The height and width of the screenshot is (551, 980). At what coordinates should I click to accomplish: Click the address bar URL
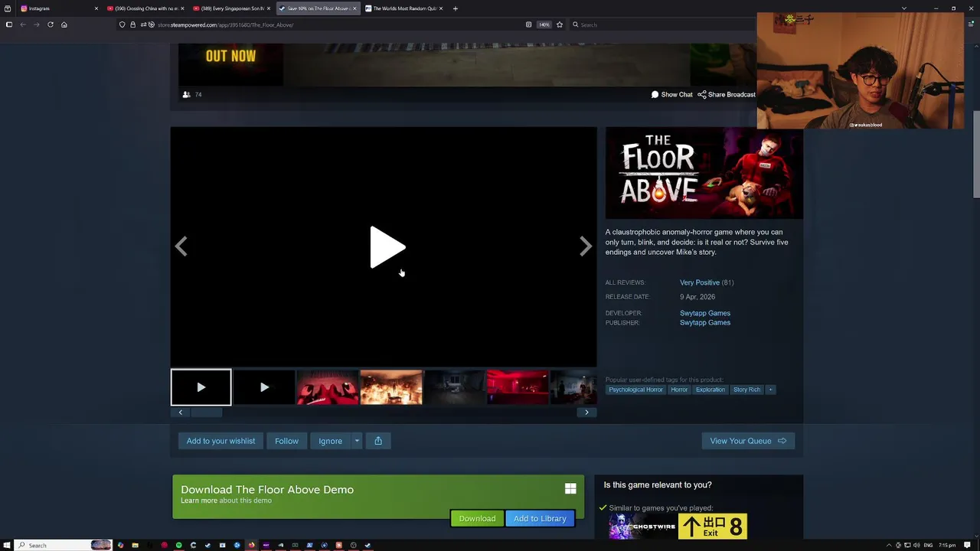click(225, 24)
